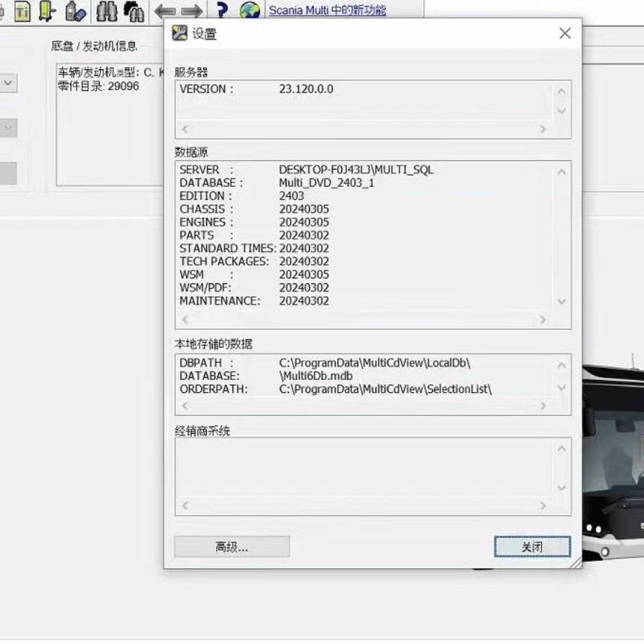Select the DATABASE Multi_DVD_2403_1 line
The width and height of the screenshot is (644, 644).
[277, 183]
